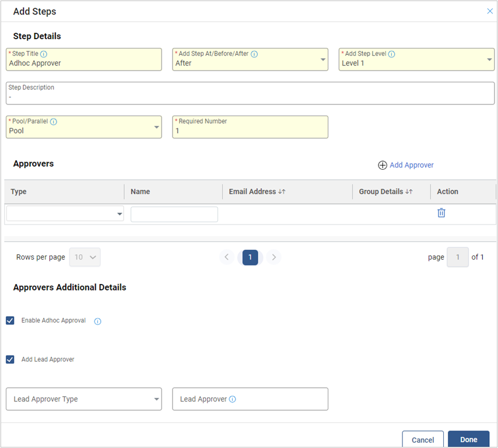This screenshot has width=498, height=448.
Task: Delete the approver row with trash icon
Action: (441, 213)
